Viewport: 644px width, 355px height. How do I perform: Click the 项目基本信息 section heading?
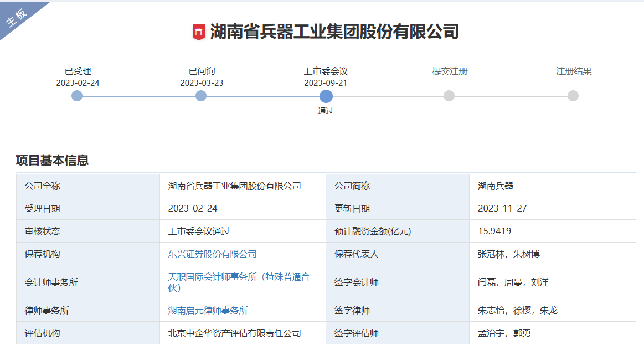[x=52, y=161]
